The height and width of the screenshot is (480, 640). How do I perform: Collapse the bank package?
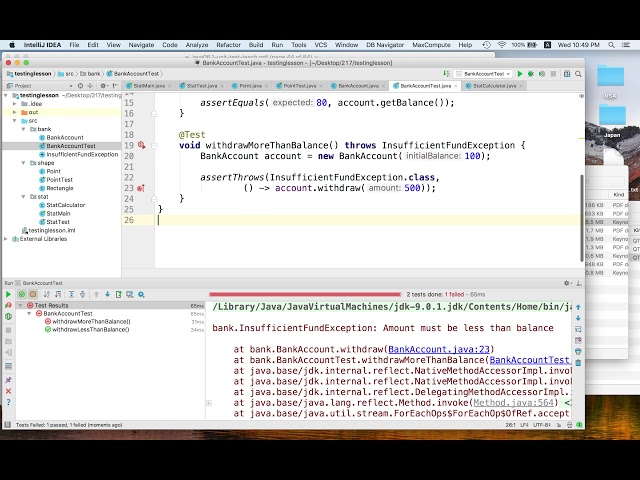(x=23, y=129)
